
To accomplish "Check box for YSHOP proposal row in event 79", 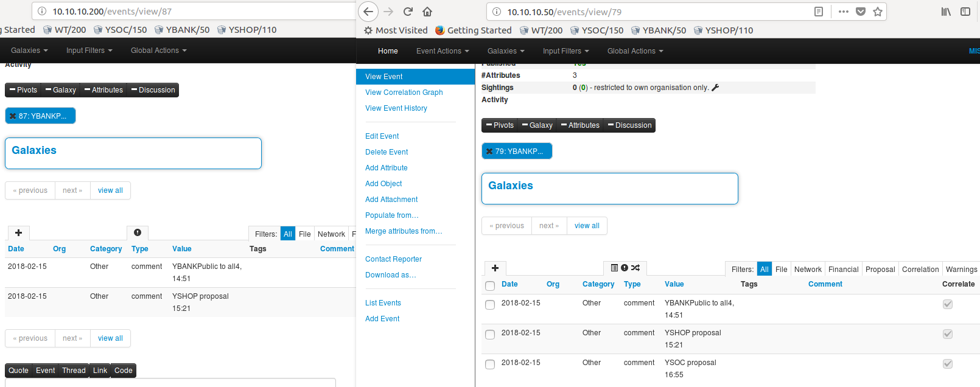I will pos(490,334).
